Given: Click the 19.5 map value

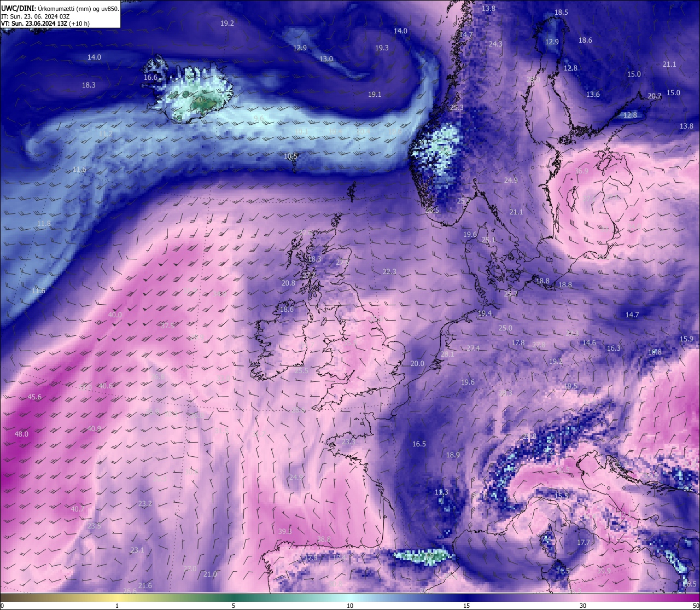Looking at the screenshot, I should [x=570, y=386].
